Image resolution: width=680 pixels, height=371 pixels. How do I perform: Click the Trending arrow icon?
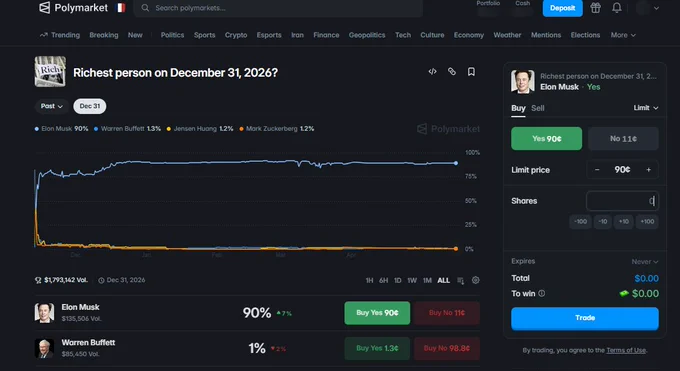click(x=43, y=35)
